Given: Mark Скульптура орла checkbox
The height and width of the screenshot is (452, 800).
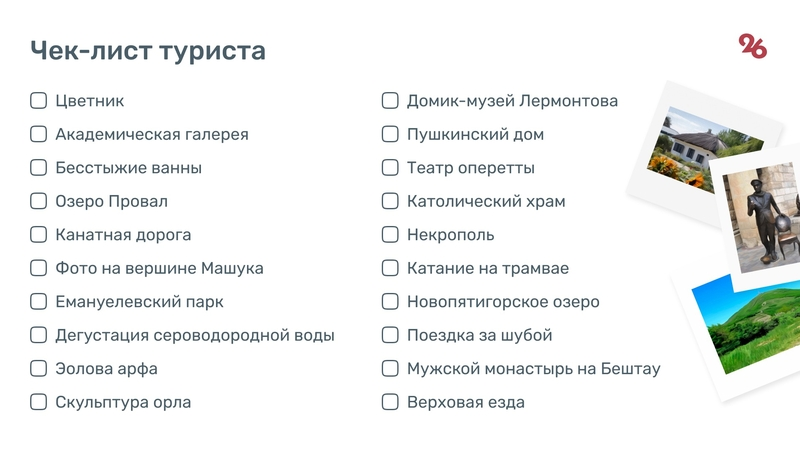Looking at the screenshot, I should [x=39, y=402].
